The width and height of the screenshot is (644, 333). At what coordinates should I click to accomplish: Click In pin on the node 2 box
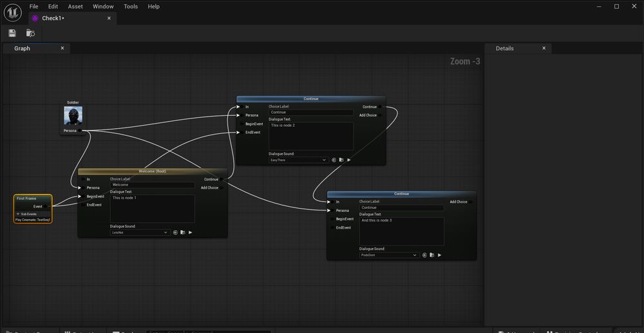241,107
